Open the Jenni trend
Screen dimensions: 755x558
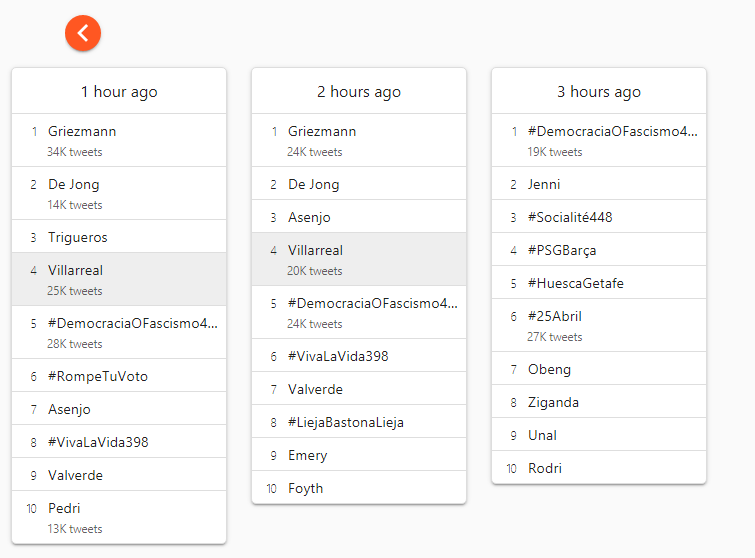click(x=544, y=184)
